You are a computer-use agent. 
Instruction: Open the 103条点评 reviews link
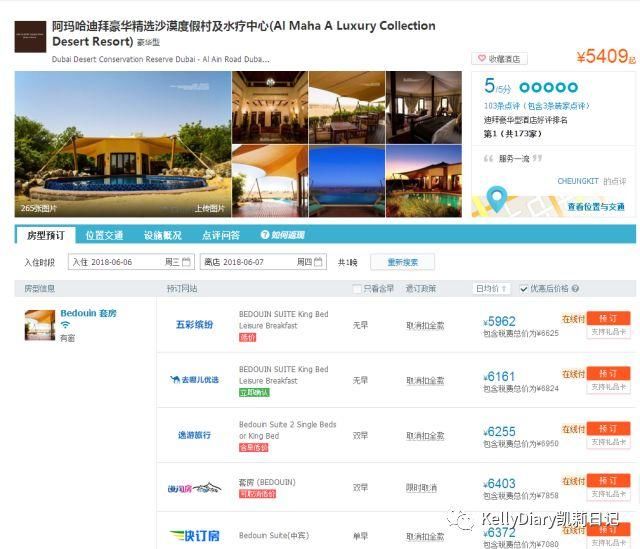pyautogui.click(x=536, y=106)
